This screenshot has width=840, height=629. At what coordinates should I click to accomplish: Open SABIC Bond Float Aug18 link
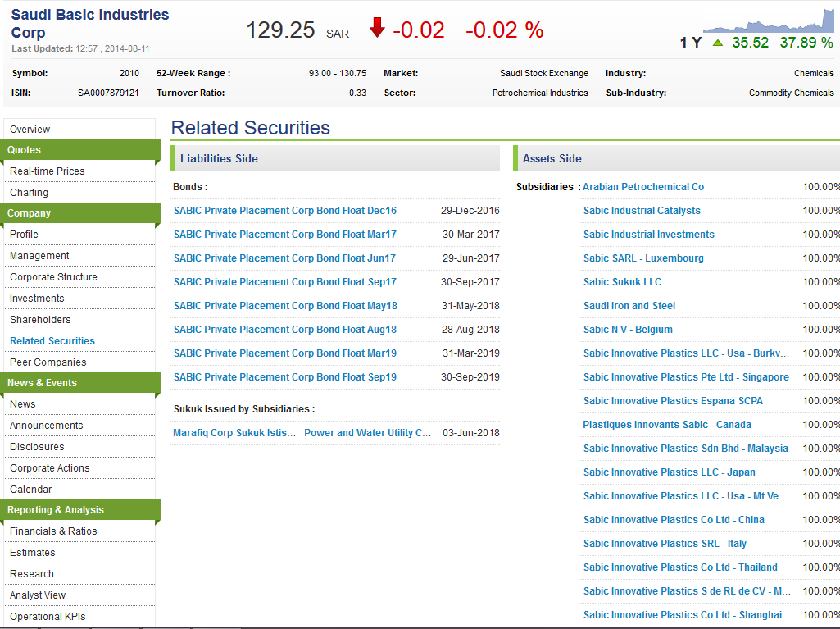pos(285,329)
